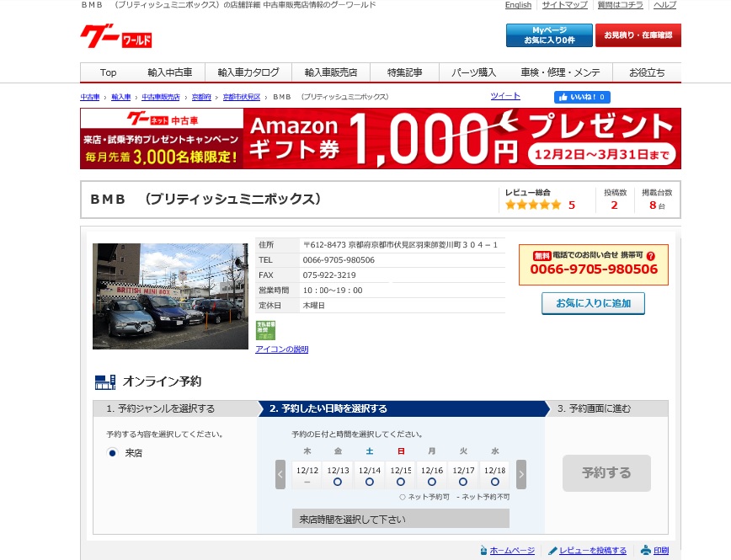The width and height of the screenshot is (731, 560).
Task: Click the Myページ button
Action: pyautogui.click(x=549, y=35)
